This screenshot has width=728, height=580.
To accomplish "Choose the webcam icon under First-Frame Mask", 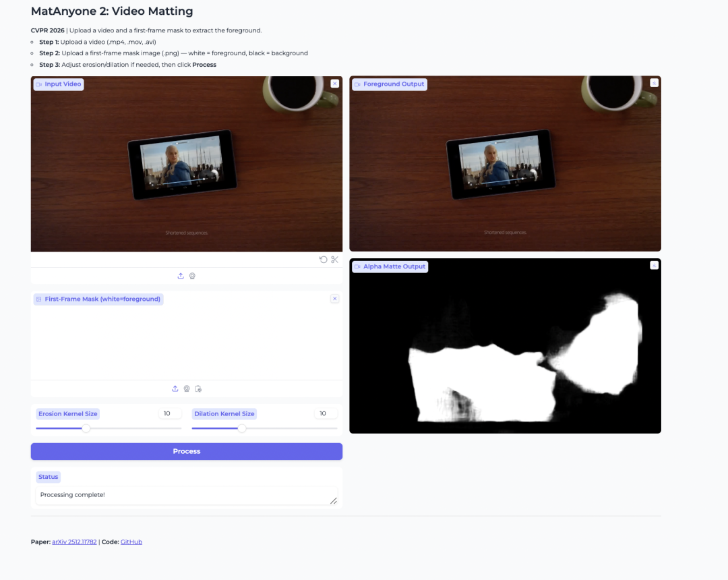I will coord(187,388).
